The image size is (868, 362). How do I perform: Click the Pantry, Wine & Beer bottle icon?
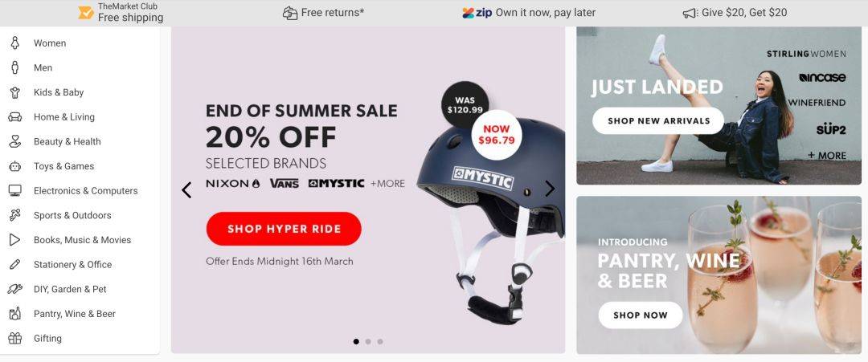pos(15,313)
